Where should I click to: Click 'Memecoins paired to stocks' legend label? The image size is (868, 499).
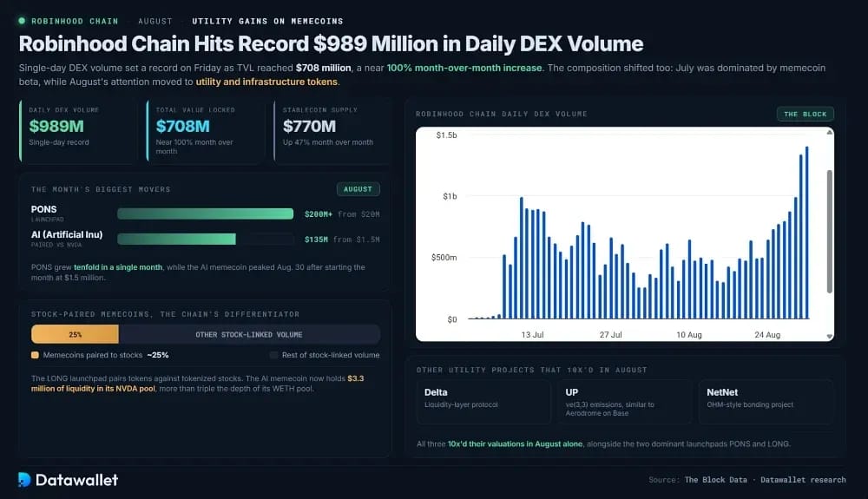(x=93, y=355)
